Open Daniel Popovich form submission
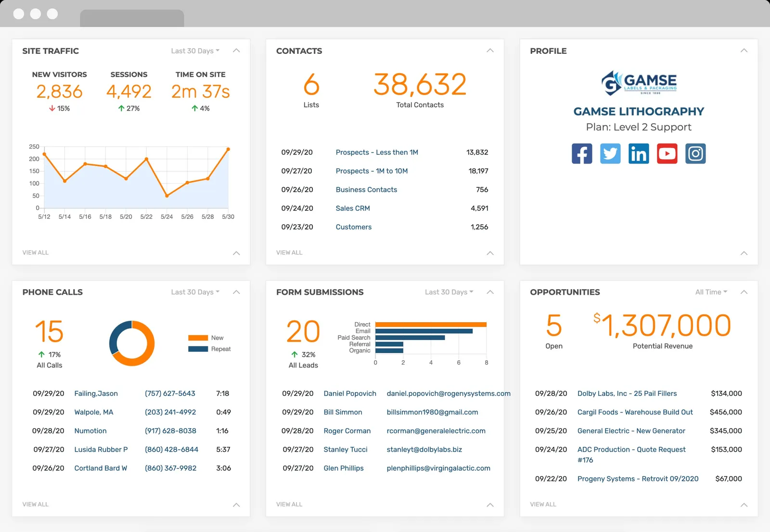Viewport: 770px width, 532px height. [x=350, y=393]
